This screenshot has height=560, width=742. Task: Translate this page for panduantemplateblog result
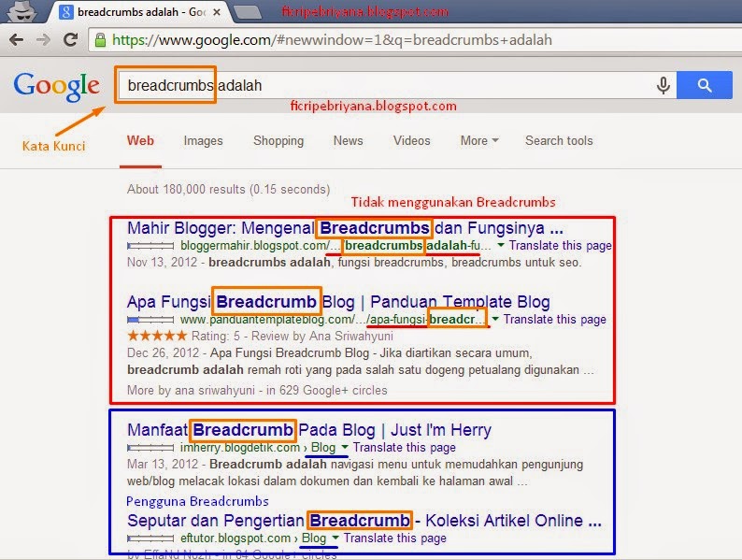coord(554,319)
